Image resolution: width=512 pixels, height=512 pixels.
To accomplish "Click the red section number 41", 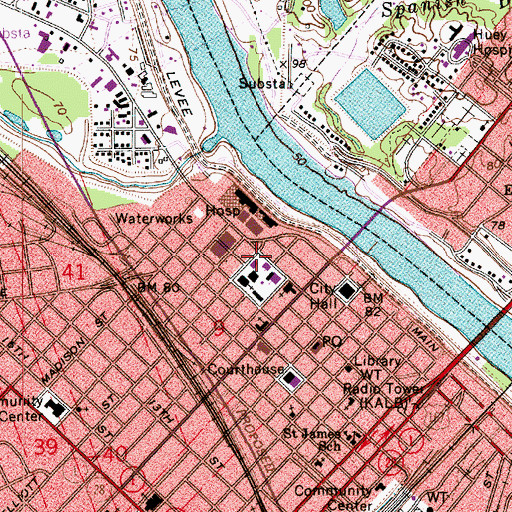I will tap(73, 272).
